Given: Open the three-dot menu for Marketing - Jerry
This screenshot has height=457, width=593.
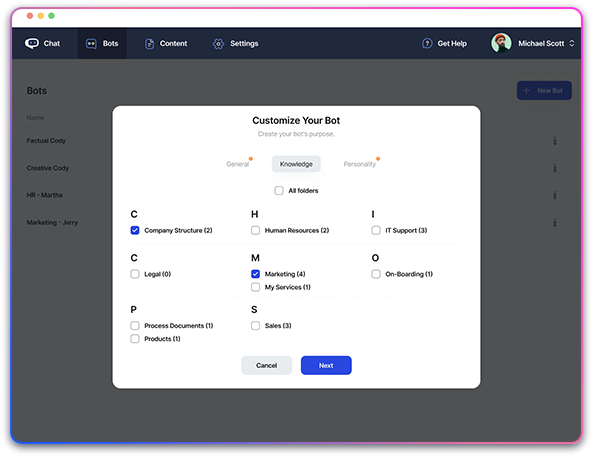Looking at the screenshot, I should click(x=554, y=223).
